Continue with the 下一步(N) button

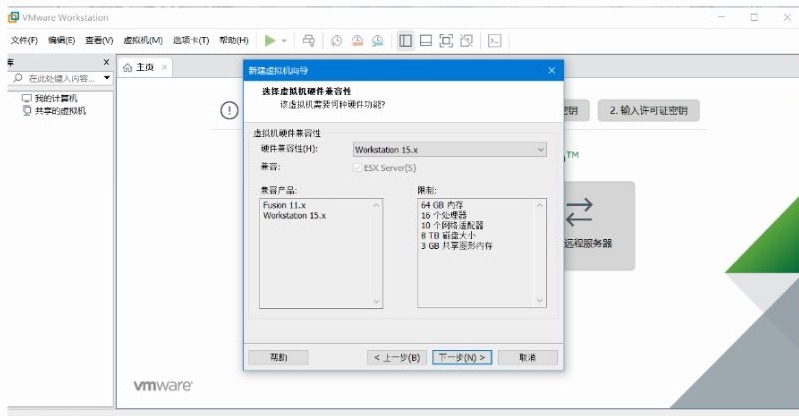point(462,357)
